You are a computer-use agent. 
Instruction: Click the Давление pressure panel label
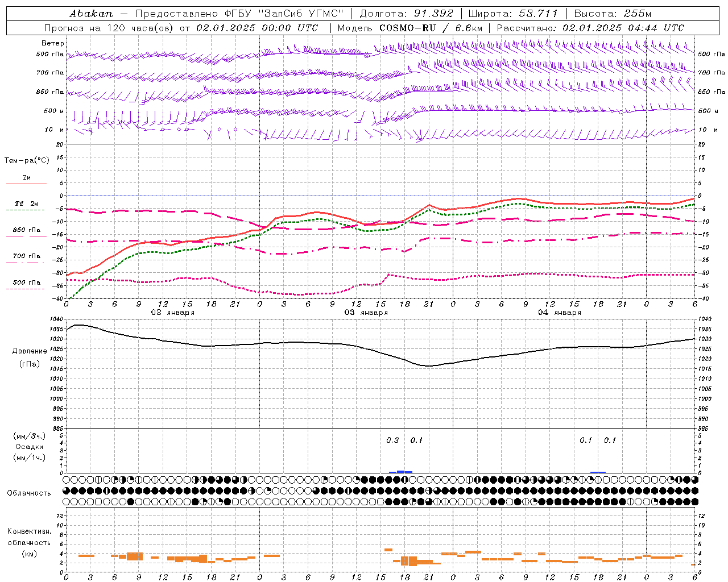point(30,351)
